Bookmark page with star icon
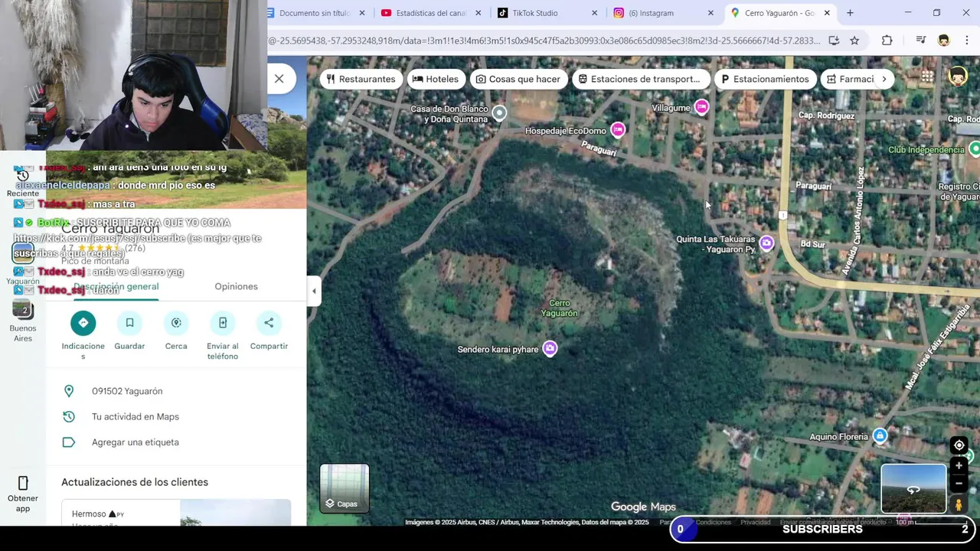The width and height of the screenshot is (980, 551). (854, 41)
